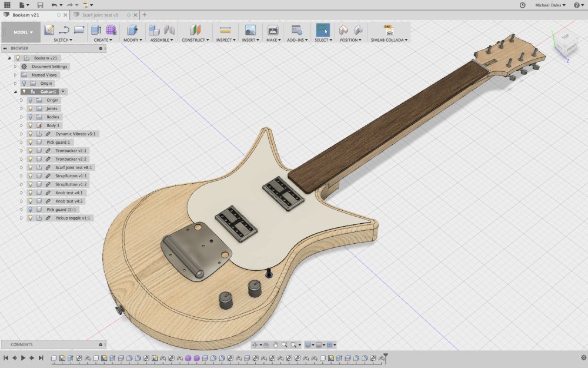The height and width of the screenshot is (368, 588).
Task: Jump to timeline end
Action: point(41,358)
